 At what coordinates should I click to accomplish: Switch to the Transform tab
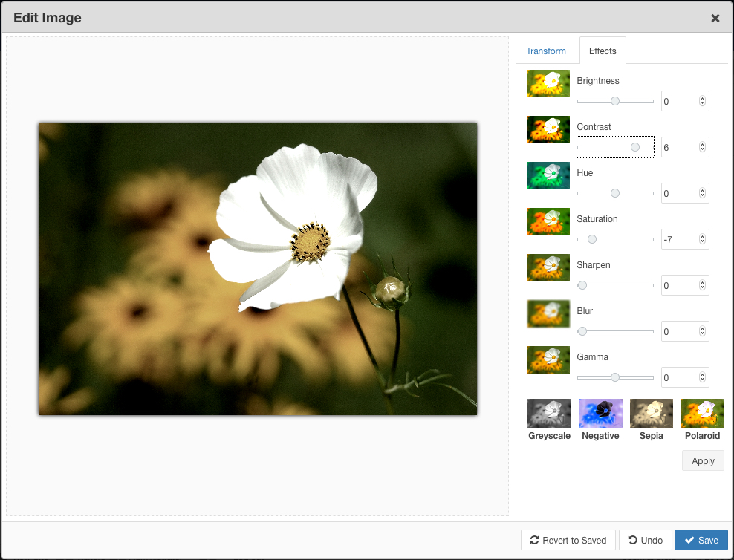pyautogui.click(x=545, y=51)
